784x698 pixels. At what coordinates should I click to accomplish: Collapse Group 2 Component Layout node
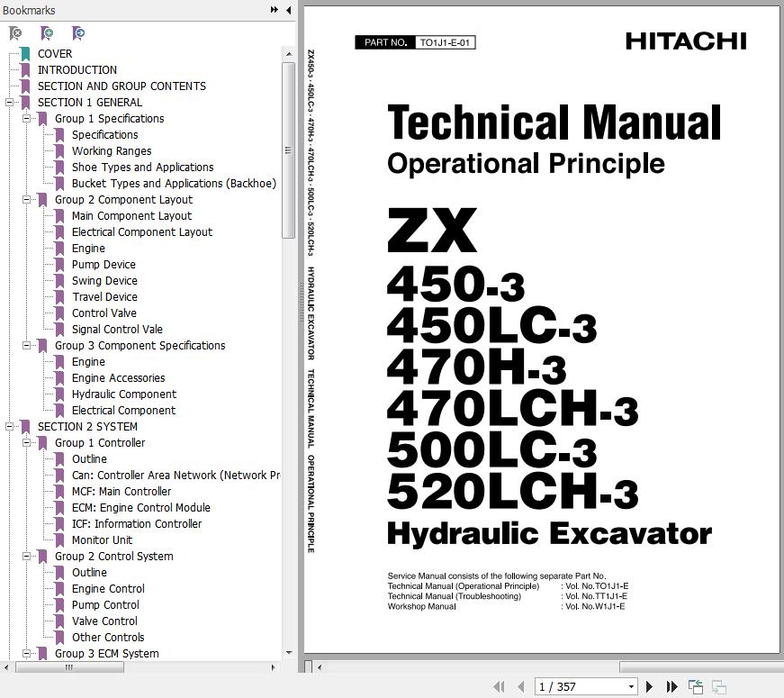pos(26,200)
